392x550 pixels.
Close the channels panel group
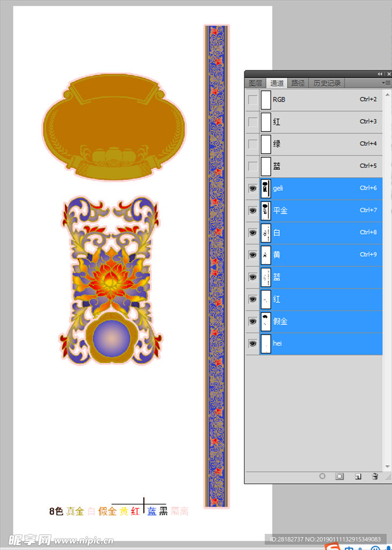[388, 74]
